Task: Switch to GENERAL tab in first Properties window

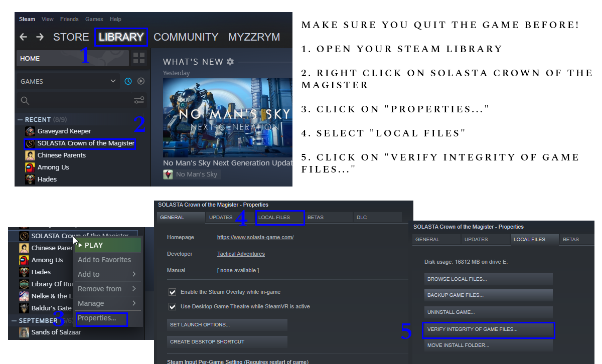Action: 181,218
